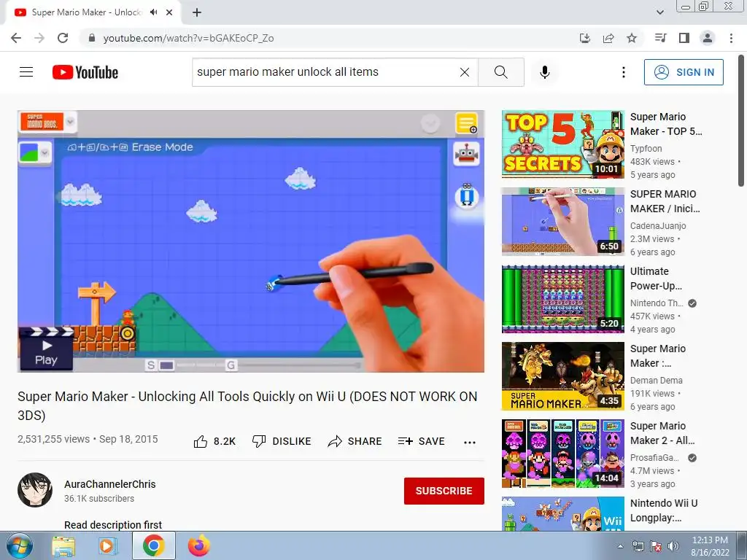Image resolution: width=747 pixels, height=560 pixels.
Task: Open the Windows Start menu
Action: click(x=19, y=546)
